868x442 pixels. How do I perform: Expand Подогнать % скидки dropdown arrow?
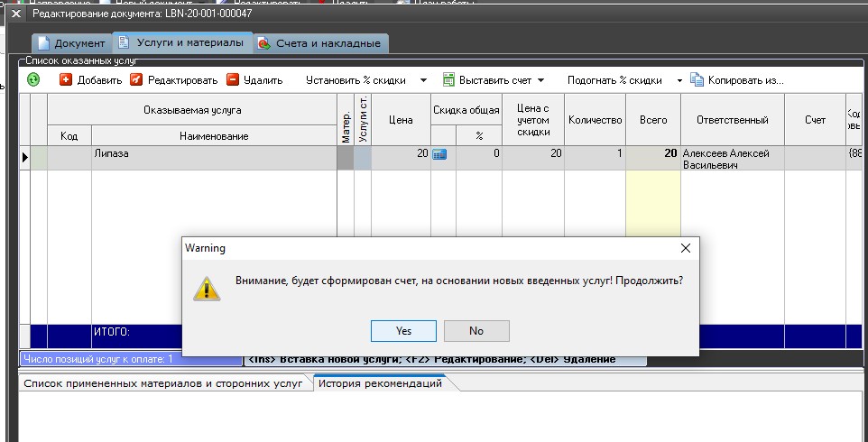(x=679, y=80)
